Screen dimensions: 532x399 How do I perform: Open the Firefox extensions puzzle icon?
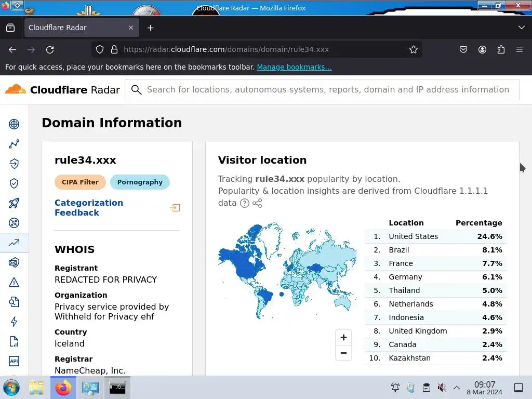501,49
